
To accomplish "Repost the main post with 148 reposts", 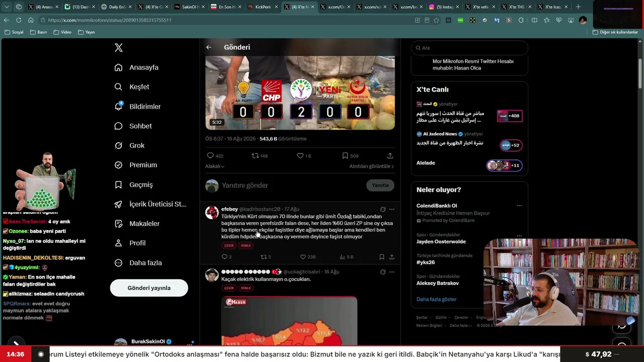I will [x=260, y=156].
